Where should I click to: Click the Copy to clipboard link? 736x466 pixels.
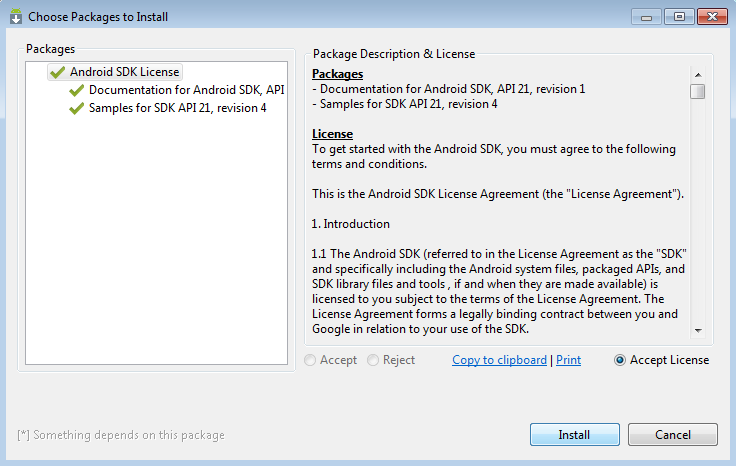click(499, 360)
